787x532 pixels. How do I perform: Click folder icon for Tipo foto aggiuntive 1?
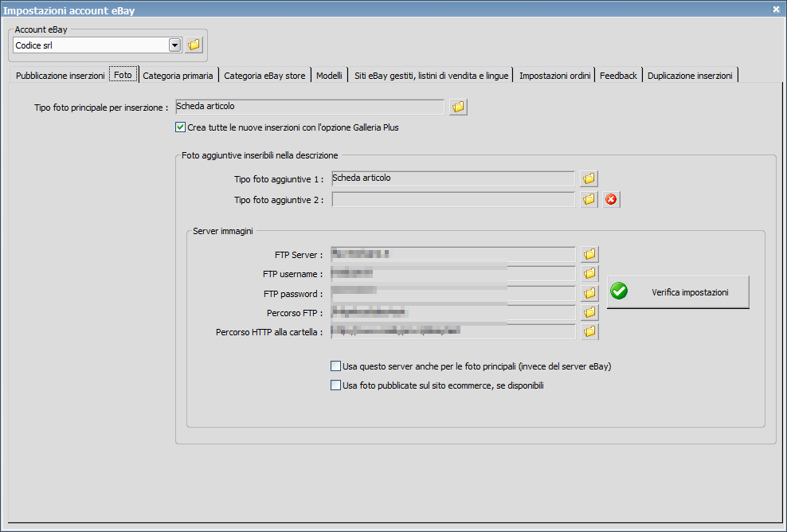pos(589,178)
